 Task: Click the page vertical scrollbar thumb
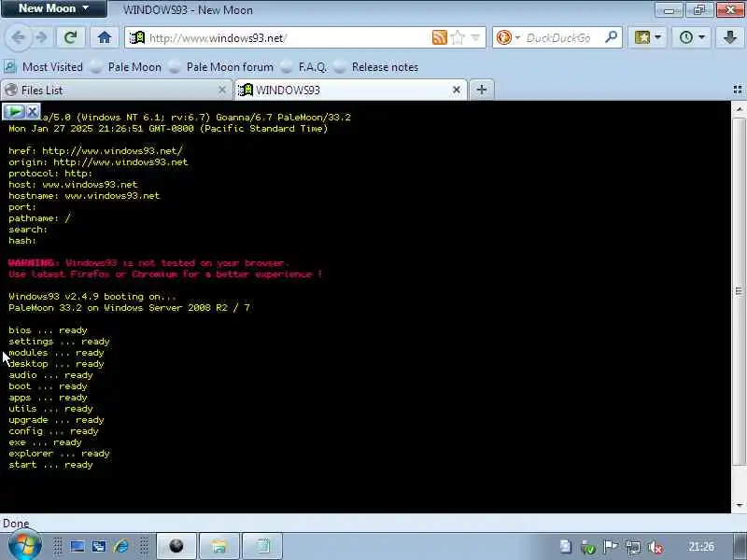[x=739, y=291]
